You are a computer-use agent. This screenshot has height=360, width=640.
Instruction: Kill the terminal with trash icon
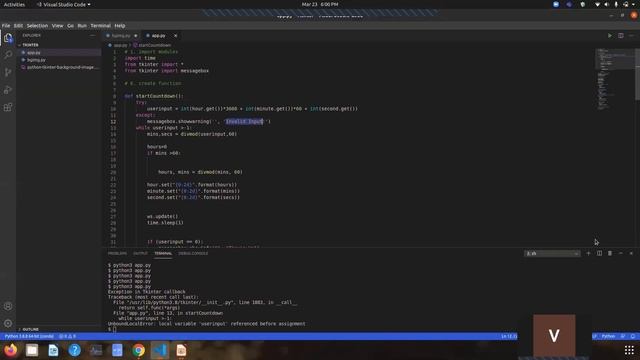coord(610,253)
